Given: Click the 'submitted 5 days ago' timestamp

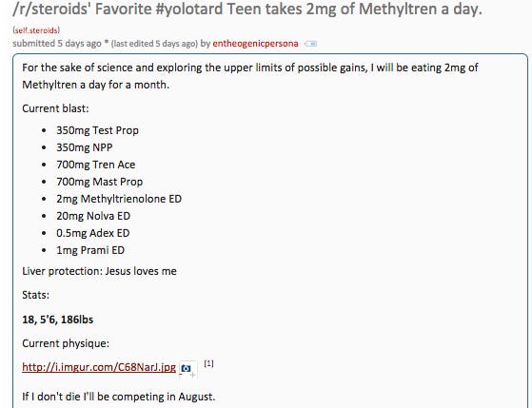Looking at the screenshot, I should pyautogui.click(x=57, y=44).
